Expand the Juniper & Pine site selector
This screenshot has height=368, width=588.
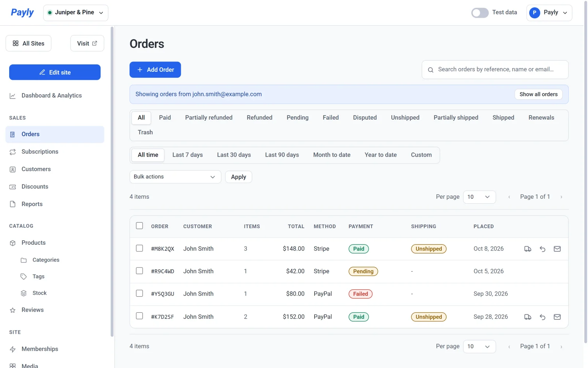(x=76, y=13)
